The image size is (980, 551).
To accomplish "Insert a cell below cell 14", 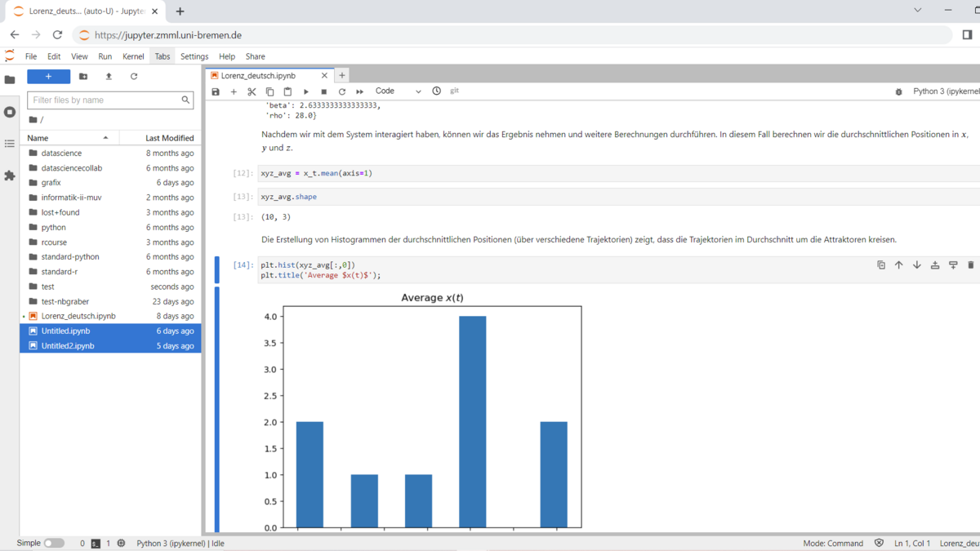I will click(953, 265).
